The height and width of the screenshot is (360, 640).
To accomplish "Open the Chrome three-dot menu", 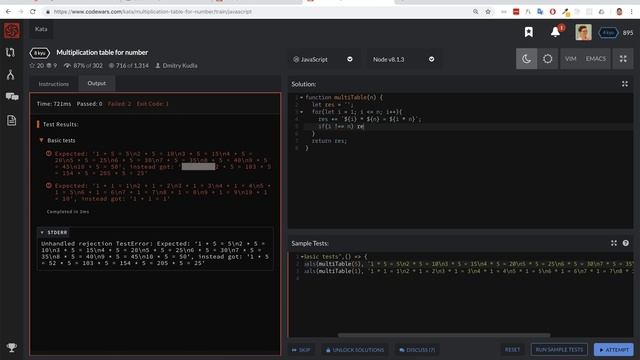I will click(631, 12).
